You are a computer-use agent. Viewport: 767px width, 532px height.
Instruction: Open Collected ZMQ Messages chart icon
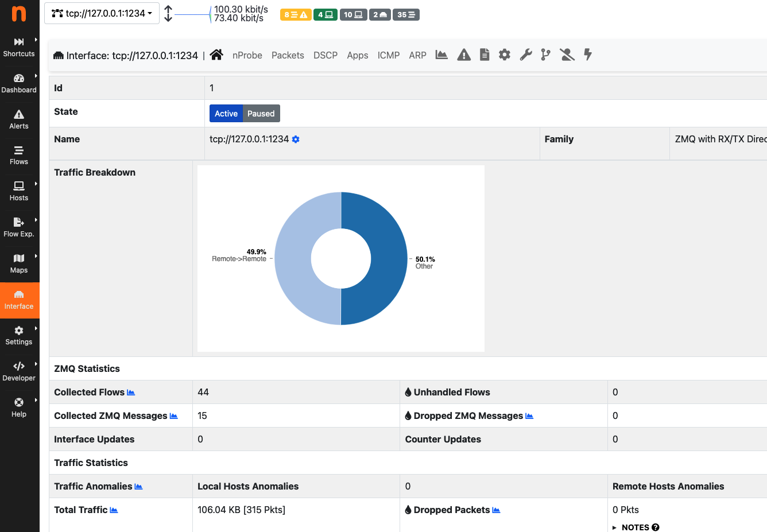coord(174,416)
